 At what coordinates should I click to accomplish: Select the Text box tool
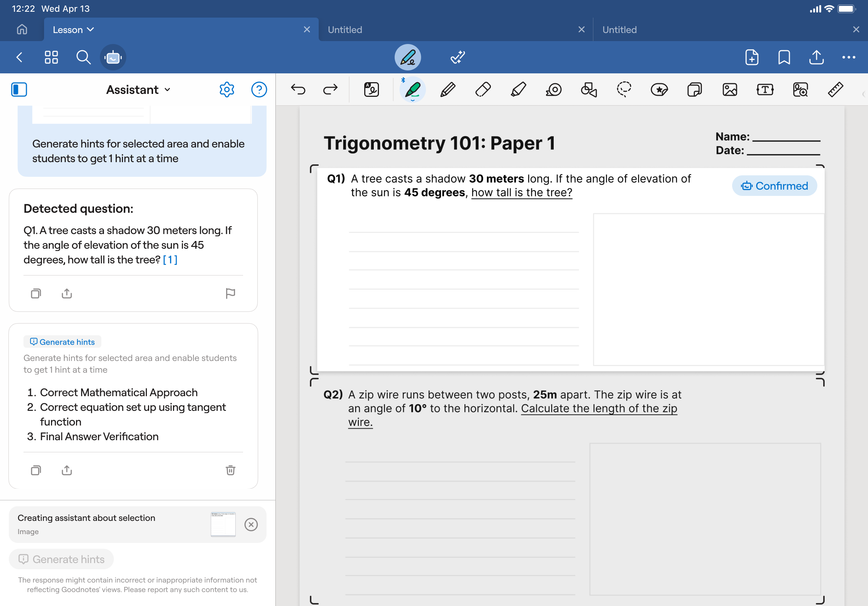765,90
